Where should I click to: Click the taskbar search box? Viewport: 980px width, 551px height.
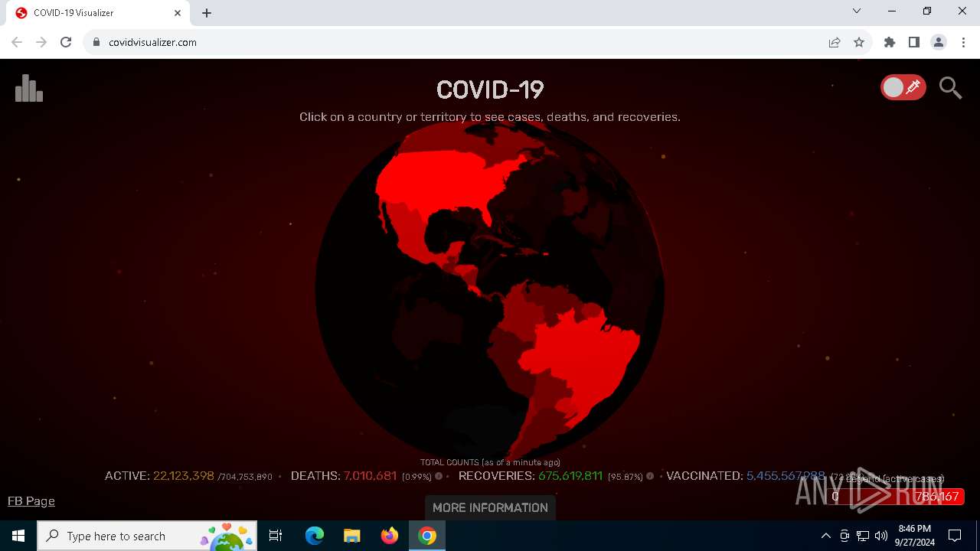(x=147, y=536)
